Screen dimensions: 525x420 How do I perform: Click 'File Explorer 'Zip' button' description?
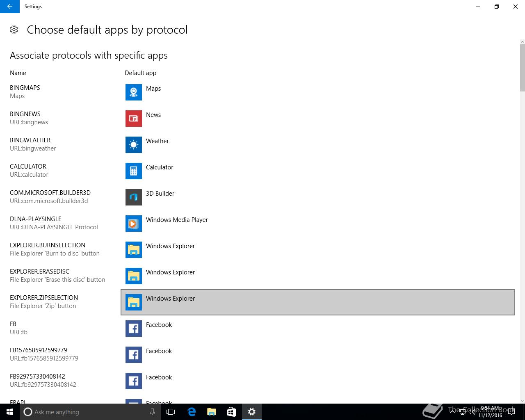click(43, 306)
